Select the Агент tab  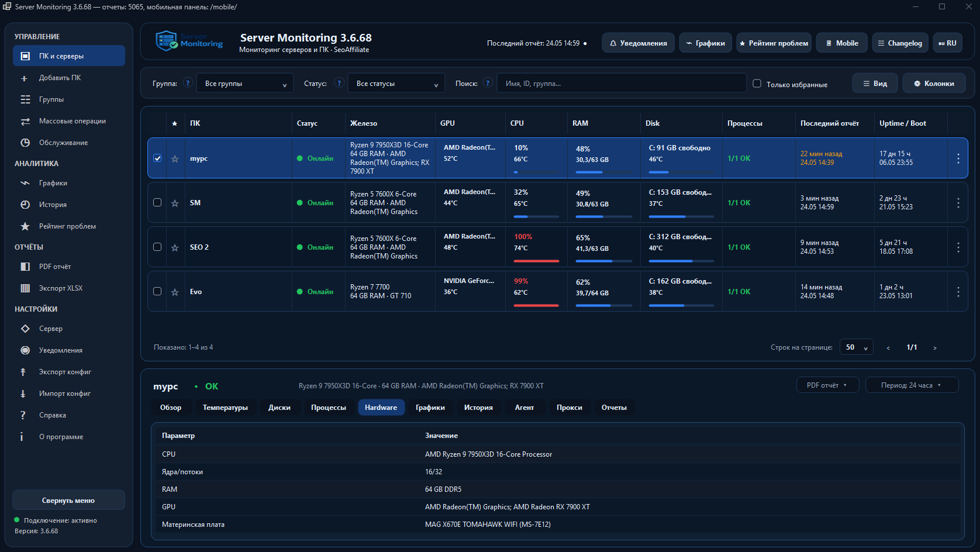coord(524,408)
